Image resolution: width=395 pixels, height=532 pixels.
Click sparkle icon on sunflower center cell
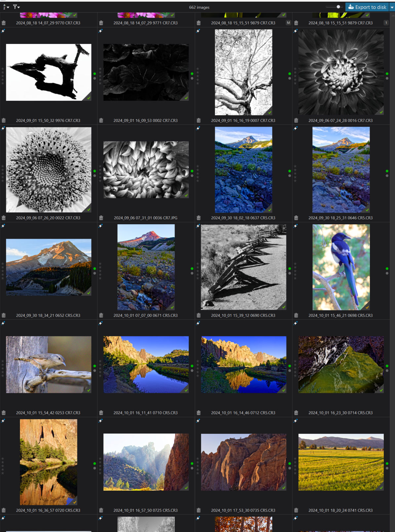pyautogui.click(x=3, y=128)
